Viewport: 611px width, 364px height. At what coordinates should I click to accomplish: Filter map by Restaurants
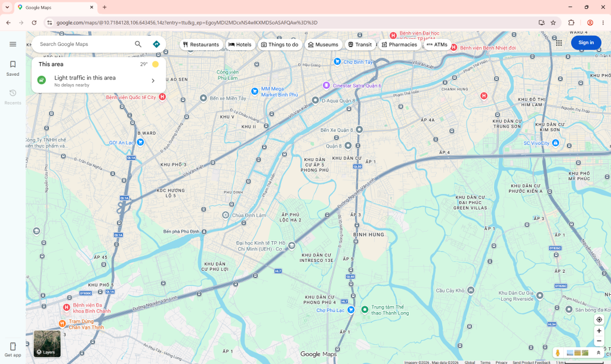(201, 44)
